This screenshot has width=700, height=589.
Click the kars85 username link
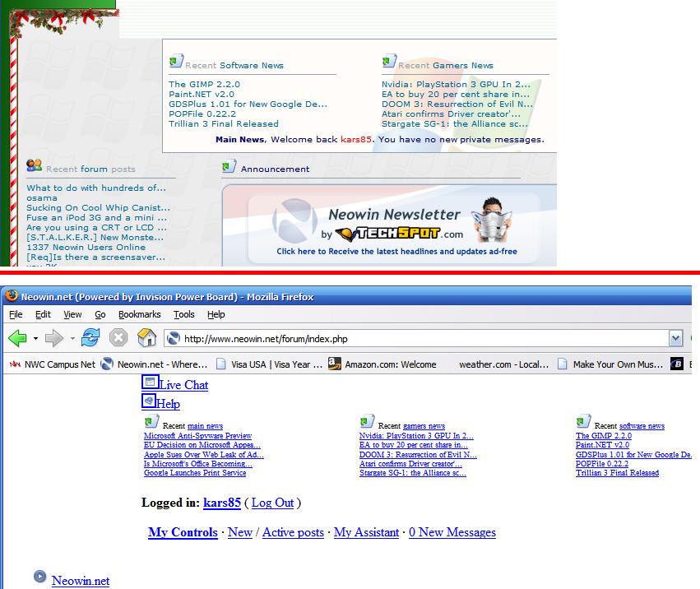point(222,503)
